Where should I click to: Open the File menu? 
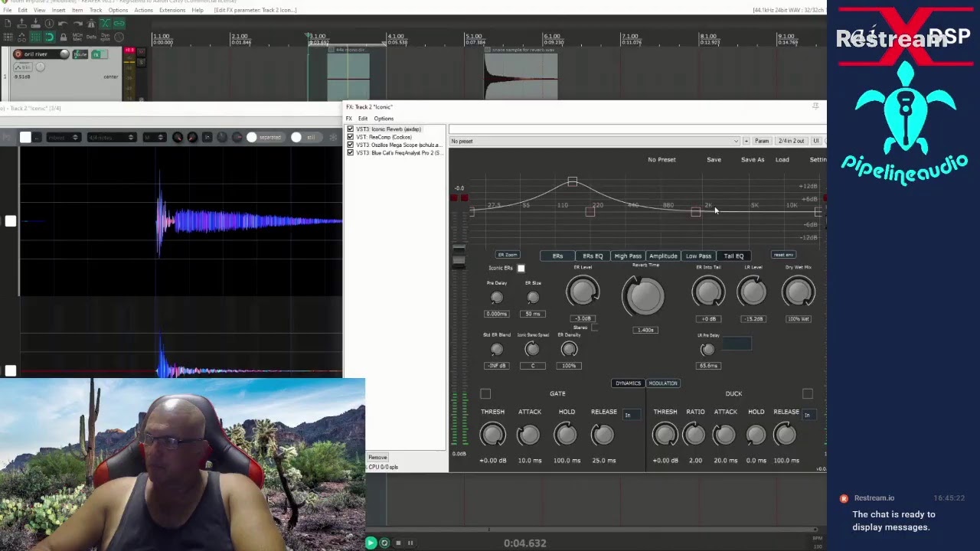(x=7, y=10)
